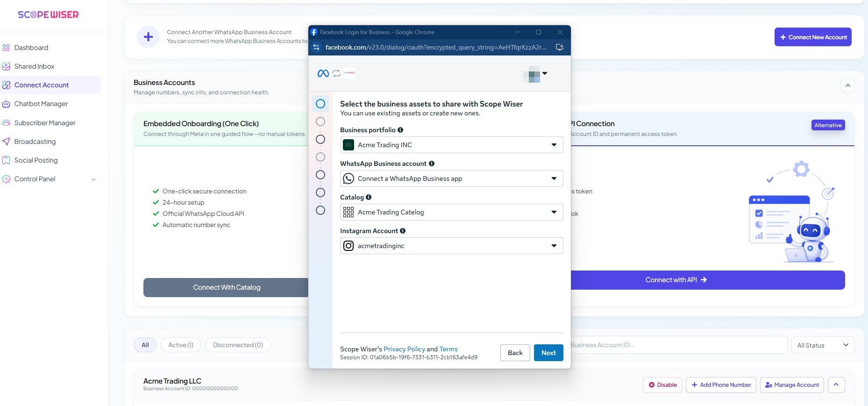Viewport: 868px width, 406px height.
Task: Click the sync arrows icon beside Meta logo
Action: tap(336, 73)
